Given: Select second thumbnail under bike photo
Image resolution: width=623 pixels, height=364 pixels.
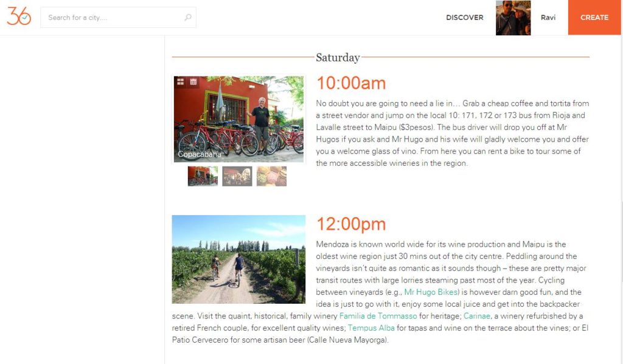Looking at the screenshot, I should 237,176.
